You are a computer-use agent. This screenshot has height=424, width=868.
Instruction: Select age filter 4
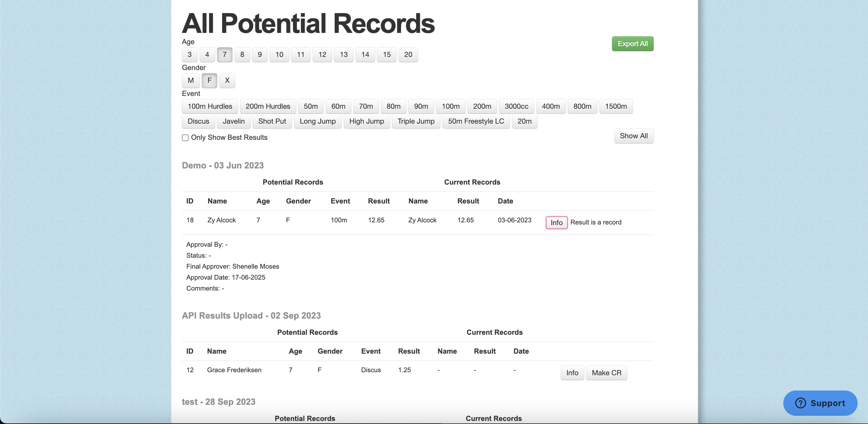pos(207,55)
